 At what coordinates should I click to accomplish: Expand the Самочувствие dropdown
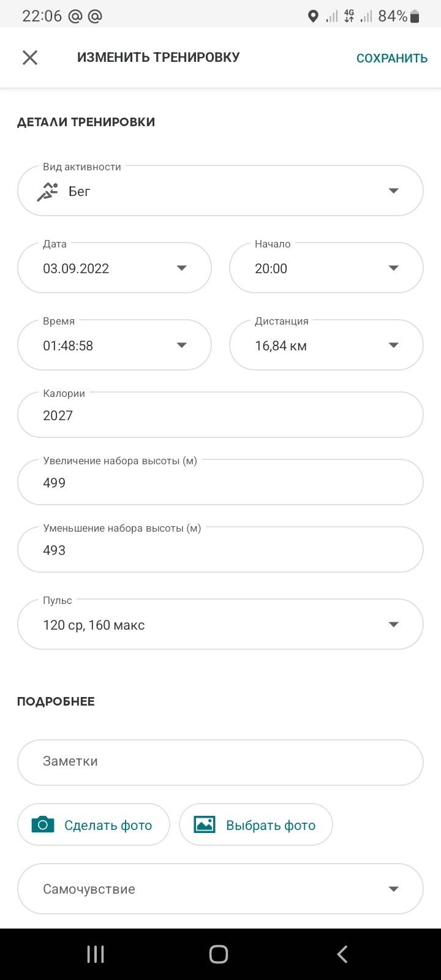tap(221, 889)
